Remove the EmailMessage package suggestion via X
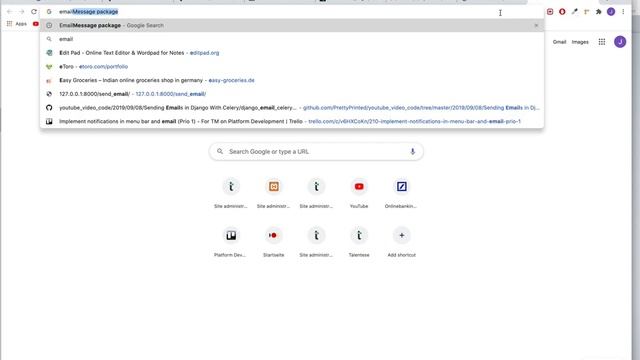Viewport: 640px width, 360px height. click(536, 25)
